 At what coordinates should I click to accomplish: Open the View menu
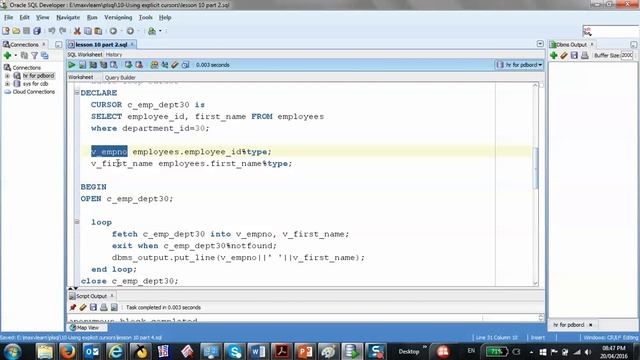click(42, 18)
